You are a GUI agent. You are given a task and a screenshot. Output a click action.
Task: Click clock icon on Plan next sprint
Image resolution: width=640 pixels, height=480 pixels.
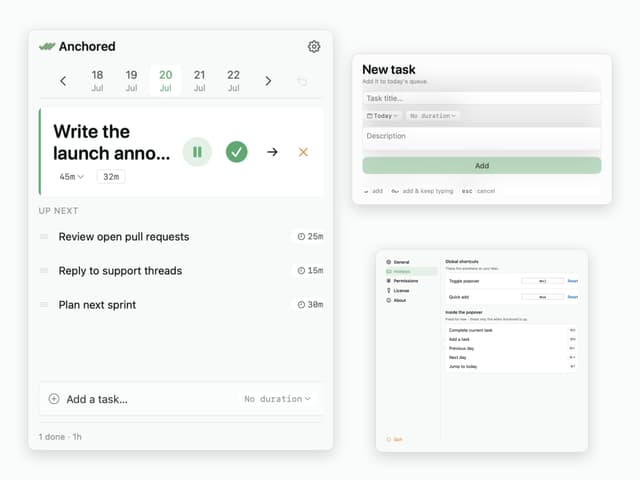pos(301,304)
